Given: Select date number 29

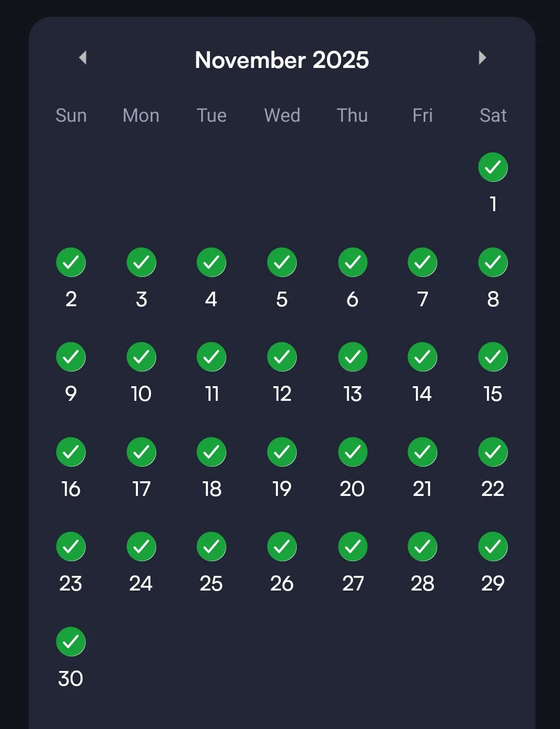Looking at the screenshot, I should coord(493,584).
